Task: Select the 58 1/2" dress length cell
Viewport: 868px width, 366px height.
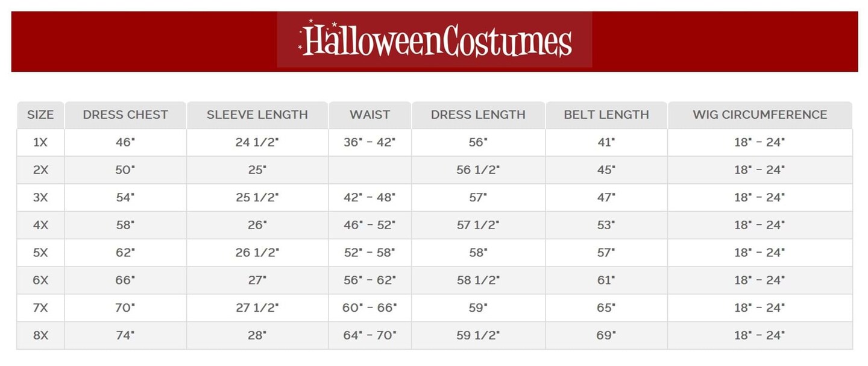Action: tap(478, 280)
